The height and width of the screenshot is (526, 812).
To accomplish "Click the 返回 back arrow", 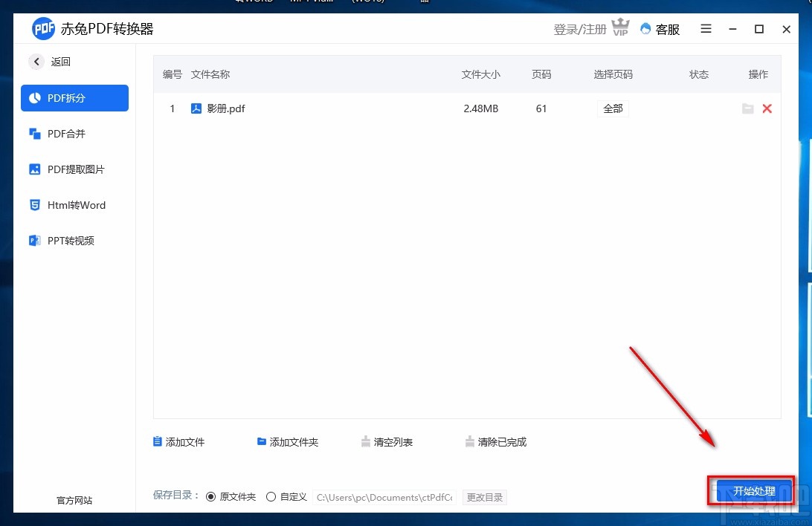I will click(36, 62).
